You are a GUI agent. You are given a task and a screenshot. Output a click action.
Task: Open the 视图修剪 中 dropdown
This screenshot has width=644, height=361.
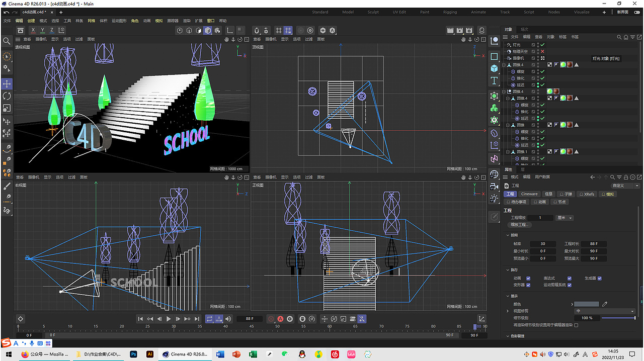[x=605, y=311]
